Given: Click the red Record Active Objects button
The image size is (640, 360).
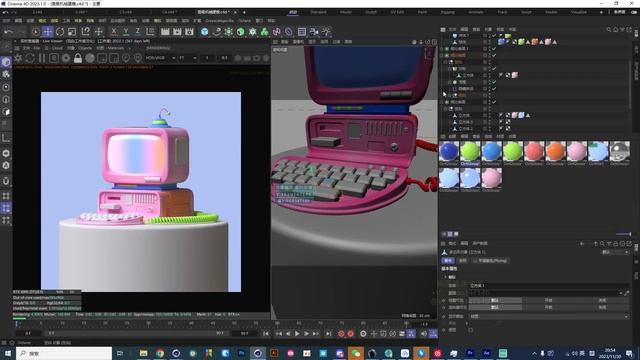Looking at the screenshot, I should tap(341, 334).
